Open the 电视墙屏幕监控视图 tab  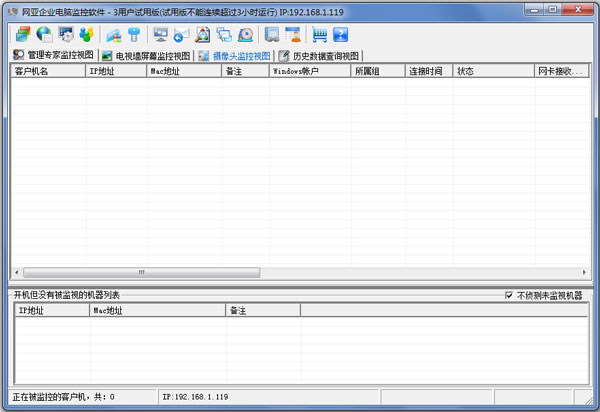[145, 56]
